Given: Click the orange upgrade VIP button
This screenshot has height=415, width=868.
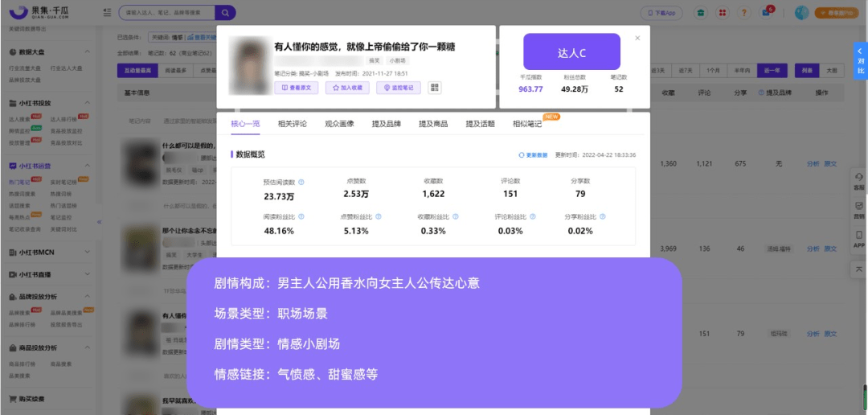Looking at the screenshot, I should click(837, 13).
